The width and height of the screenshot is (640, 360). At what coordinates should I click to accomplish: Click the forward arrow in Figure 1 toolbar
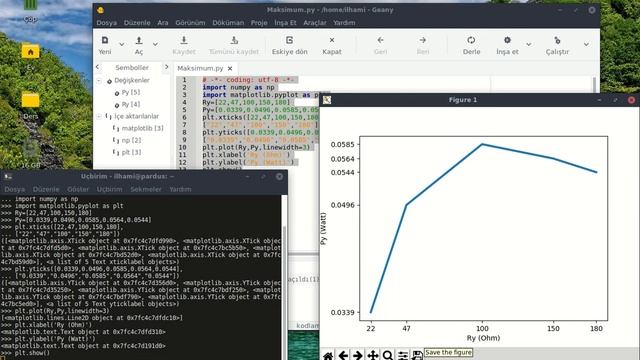click(x=358, y=356)
